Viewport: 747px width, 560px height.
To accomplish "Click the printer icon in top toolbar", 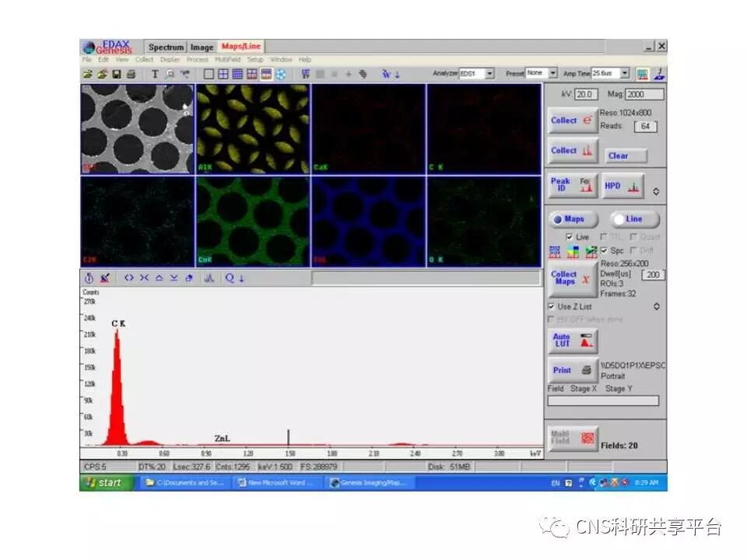I will [131, 74].
